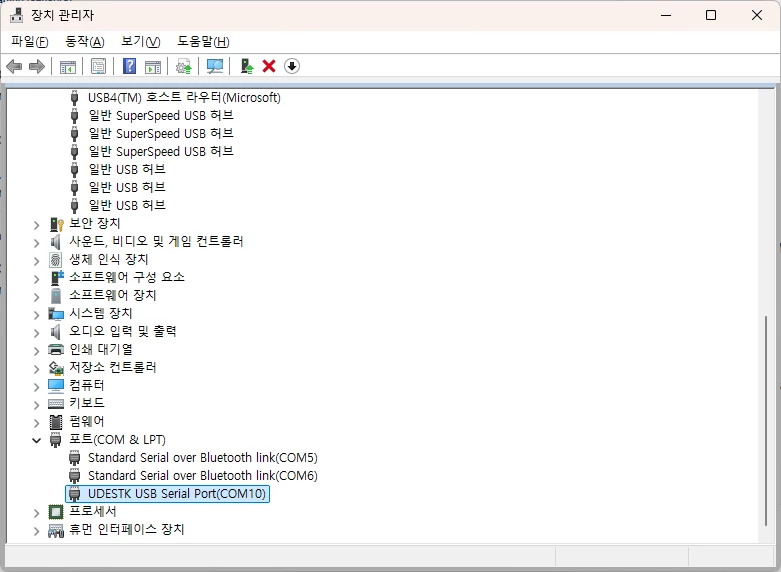The height and width of the screenshot is (572, 781).
Task: Go back using the toolbar left arrow
Action: [14, 66]
